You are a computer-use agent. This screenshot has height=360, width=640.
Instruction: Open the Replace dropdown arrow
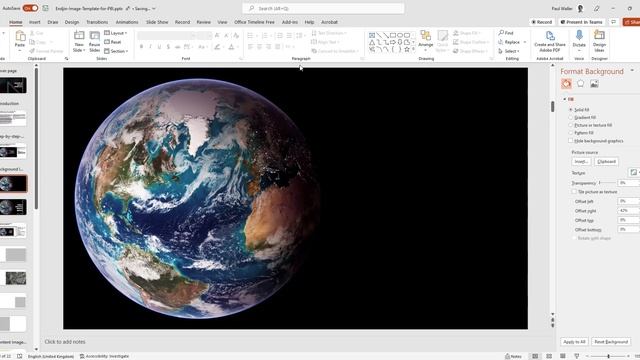click(x=525, y=42)
